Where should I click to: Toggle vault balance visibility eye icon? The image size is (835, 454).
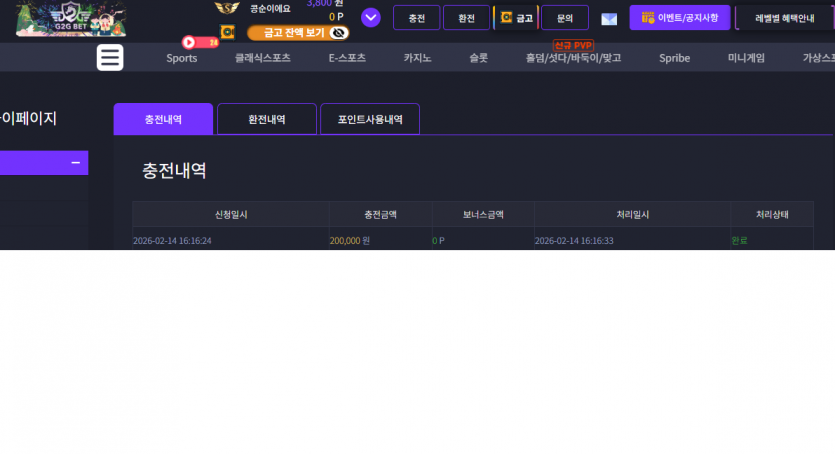pos(338,33)
